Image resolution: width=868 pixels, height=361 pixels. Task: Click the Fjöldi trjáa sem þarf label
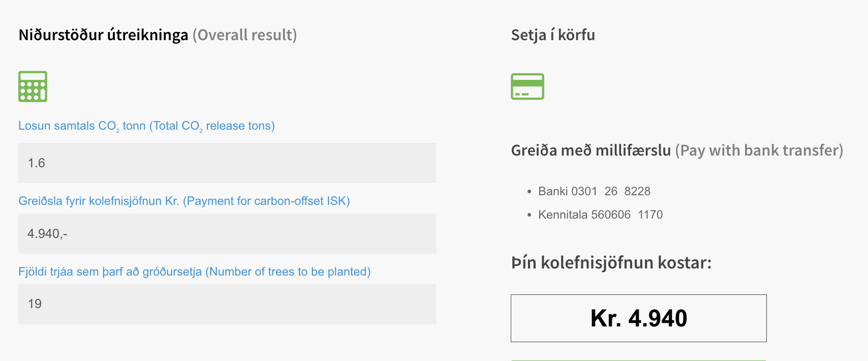tap(110, 272)
